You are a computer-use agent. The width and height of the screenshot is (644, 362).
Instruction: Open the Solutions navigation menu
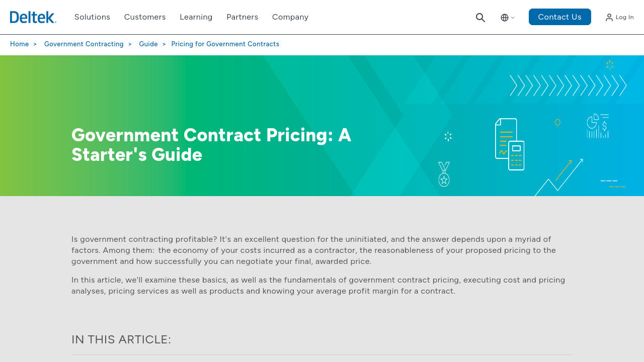(92, 17)
